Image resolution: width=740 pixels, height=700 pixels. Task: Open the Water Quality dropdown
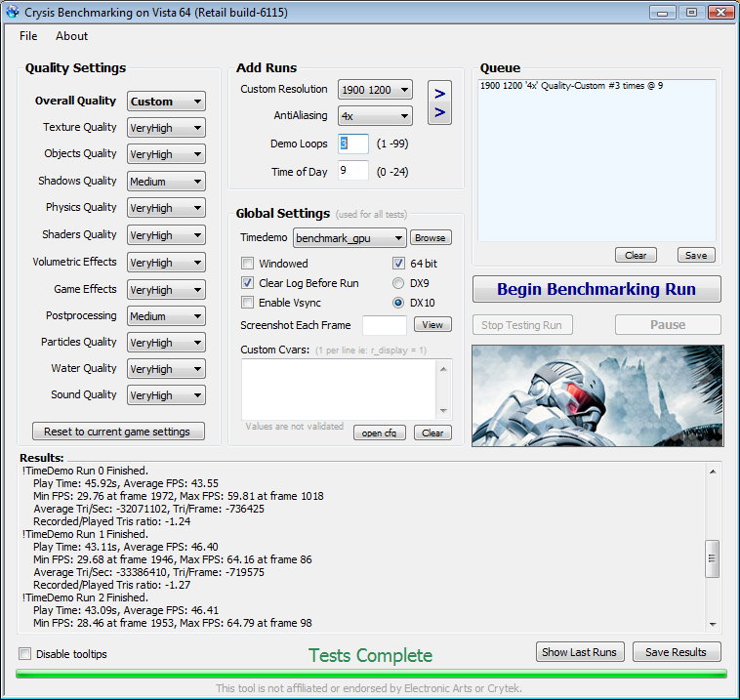pos(166,369)
